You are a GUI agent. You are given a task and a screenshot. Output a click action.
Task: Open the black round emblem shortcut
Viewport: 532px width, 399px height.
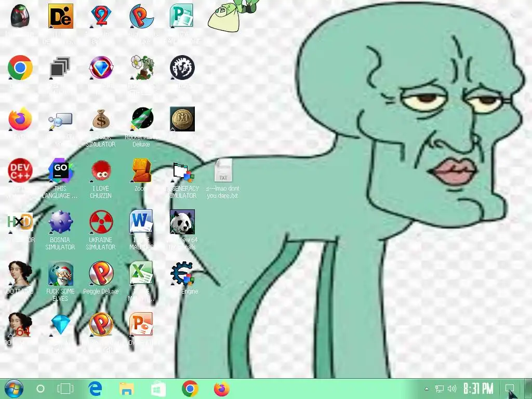(x=182, y=68)
